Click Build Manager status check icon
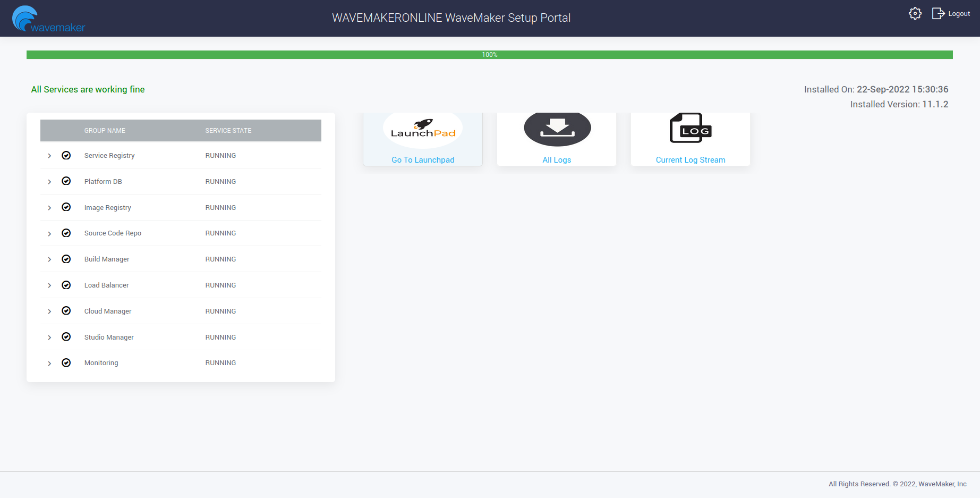980x498 pixels. [x=66, y=259]
